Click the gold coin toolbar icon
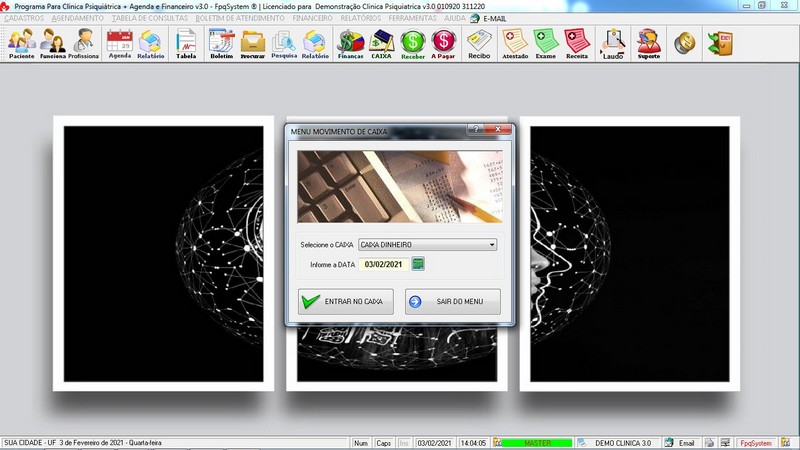The height and width of the screenshot is (450, 800). tap(684, 43)
